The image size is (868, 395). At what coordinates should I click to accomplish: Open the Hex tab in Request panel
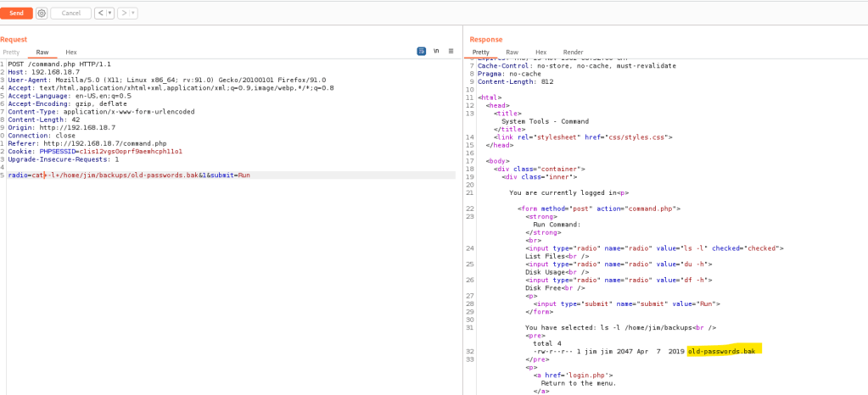71,53
